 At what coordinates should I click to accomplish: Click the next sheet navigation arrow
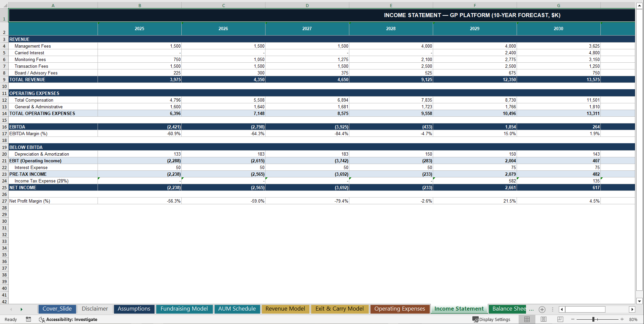(21, 309)
